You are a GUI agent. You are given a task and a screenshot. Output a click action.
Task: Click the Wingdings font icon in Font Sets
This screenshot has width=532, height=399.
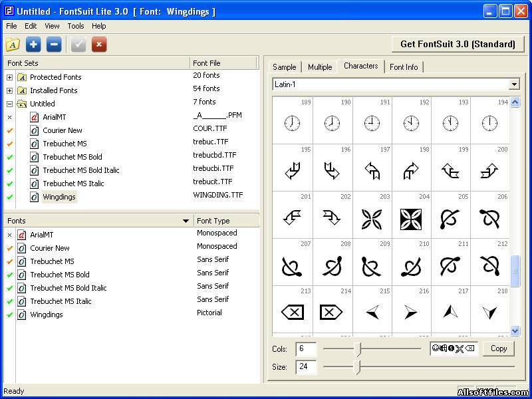35,197
